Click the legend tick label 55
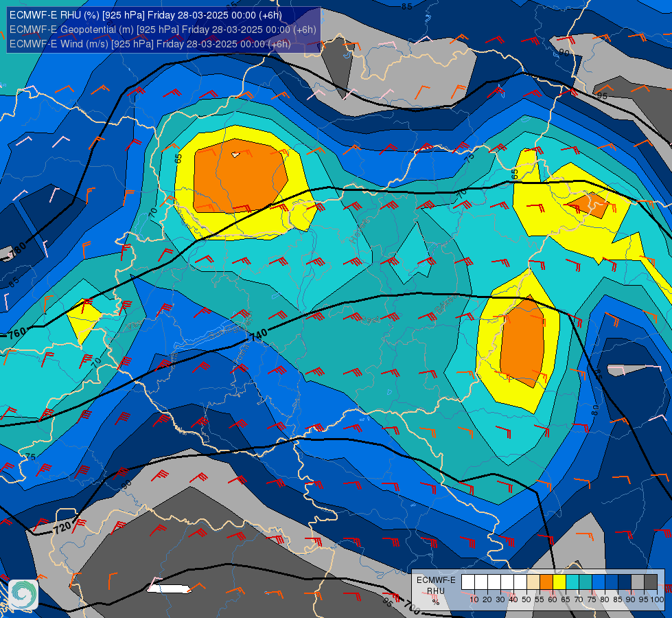Viewport: 672px width, 618px height. point(540,599)
